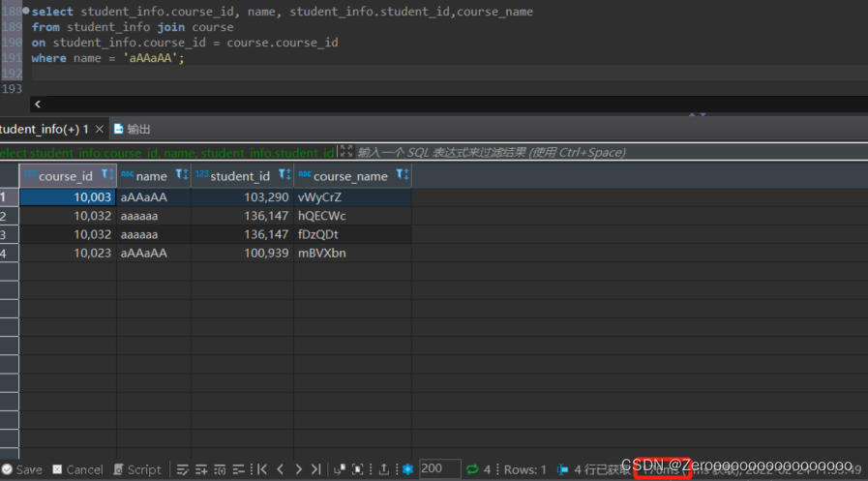868x481 pixels.
Task: Click the export results icon
Action: pos(384,469)
